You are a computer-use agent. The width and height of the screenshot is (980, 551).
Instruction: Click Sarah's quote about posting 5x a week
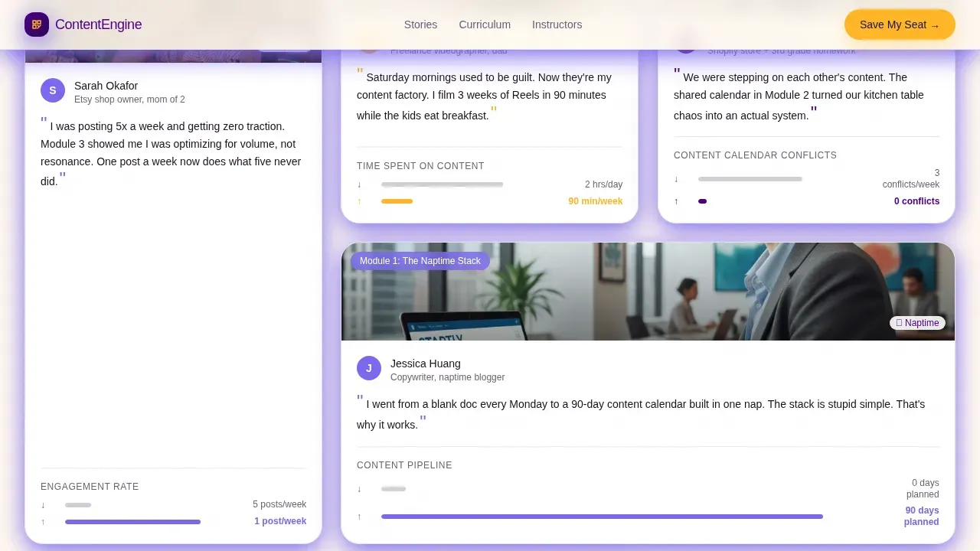point(172,152)
